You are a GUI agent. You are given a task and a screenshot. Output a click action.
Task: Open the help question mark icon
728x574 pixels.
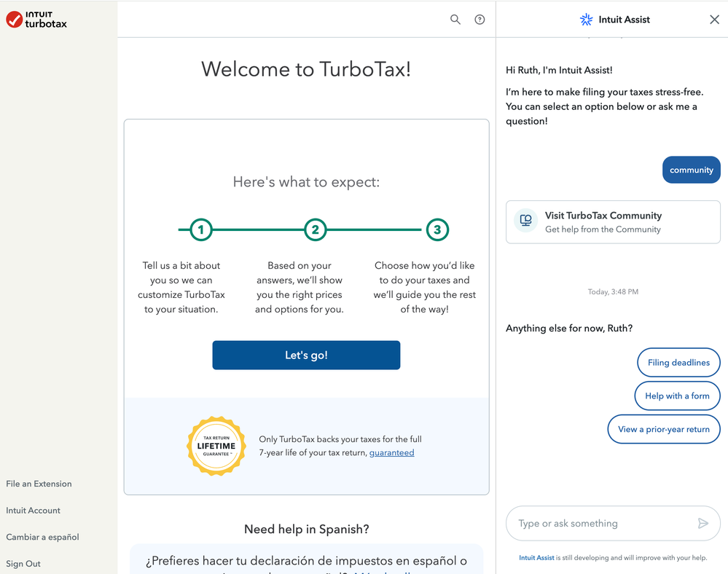[x=480, y=20]
